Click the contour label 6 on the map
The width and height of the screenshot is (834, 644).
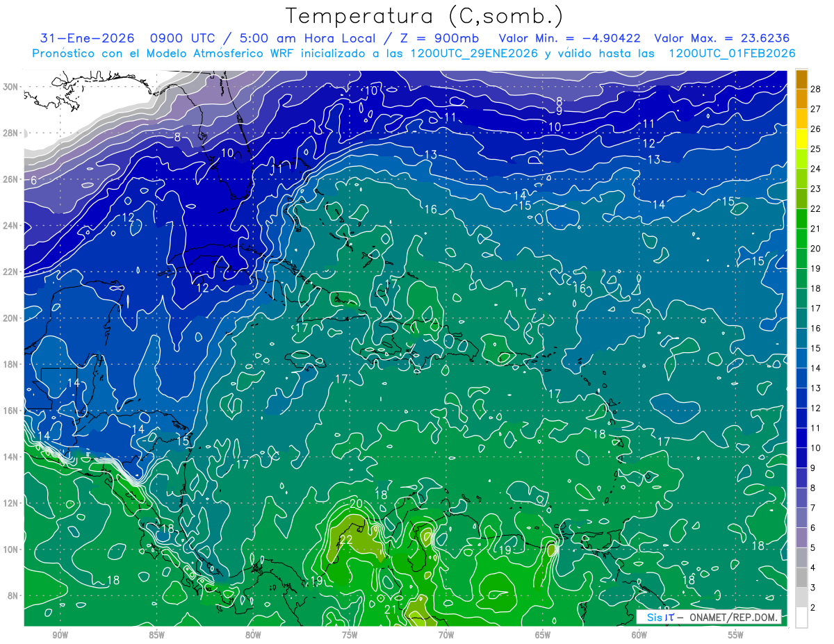[33, 181]
